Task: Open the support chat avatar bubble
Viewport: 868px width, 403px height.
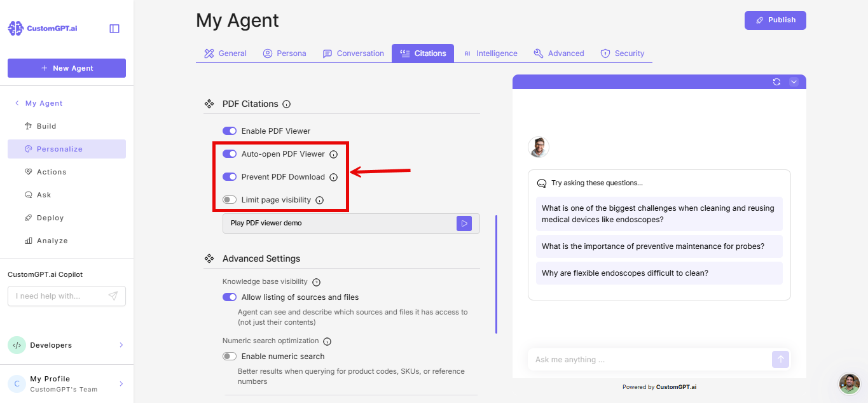Action: (x=850, y=384)
